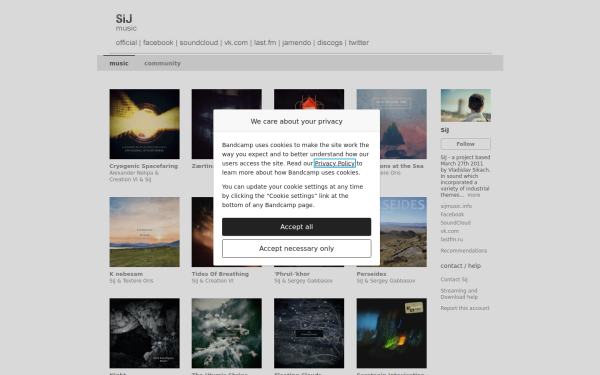Open the Night cave album cover

(144, 333)
